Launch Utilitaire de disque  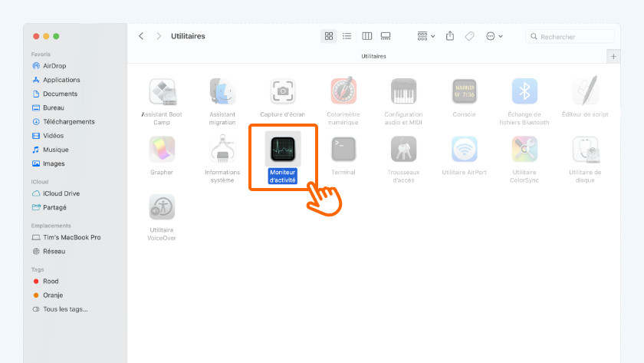tap(585, 149)
